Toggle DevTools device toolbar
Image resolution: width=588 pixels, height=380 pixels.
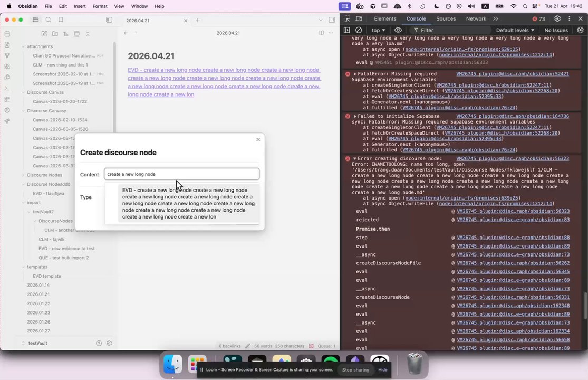point(359,19)
